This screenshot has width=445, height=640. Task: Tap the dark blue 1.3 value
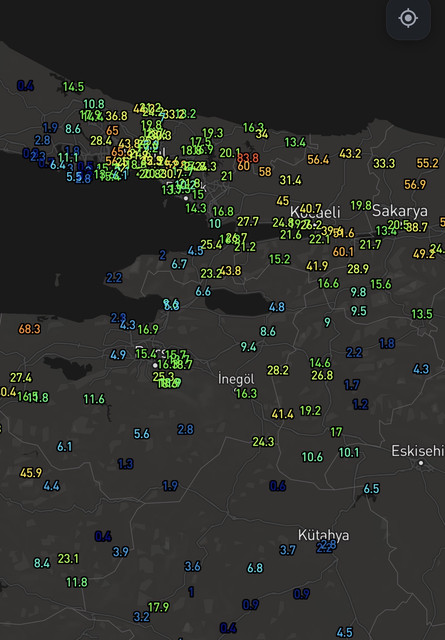[125, 464]
